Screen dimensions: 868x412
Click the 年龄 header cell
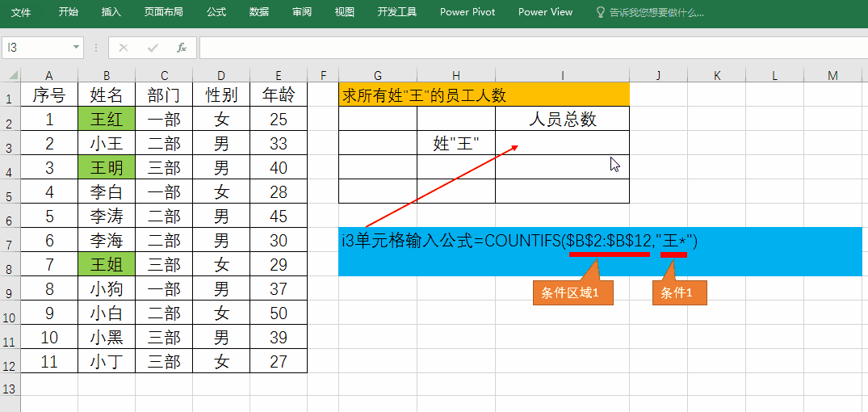tap(279, 95)
